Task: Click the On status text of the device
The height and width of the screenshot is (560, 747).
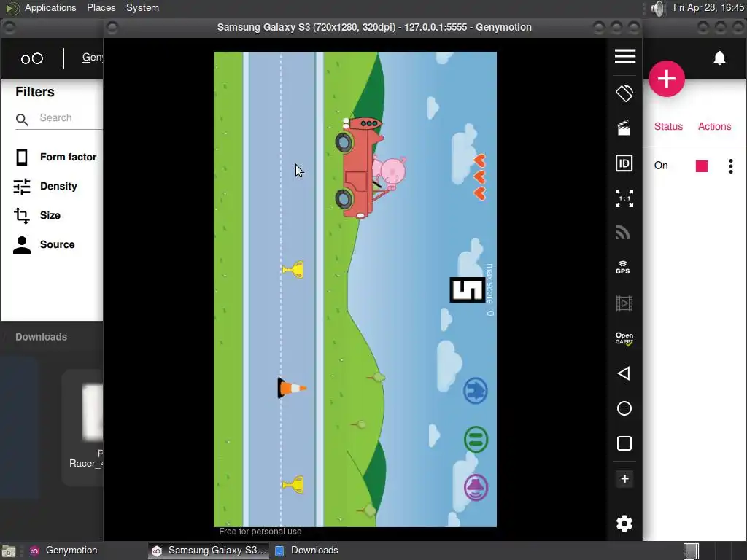Action: point(661,166)
